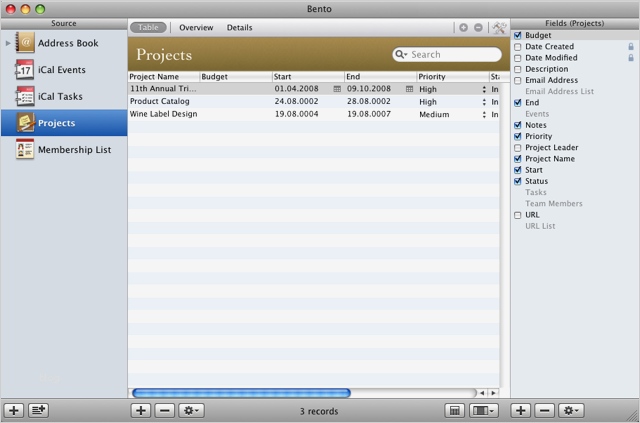Sort by Priority column header

(453, 77)
